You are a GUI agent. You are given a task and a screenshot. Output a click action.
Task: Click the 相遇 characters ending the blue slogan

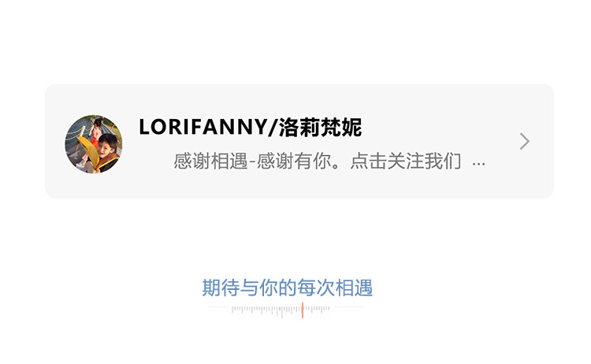point(354,288)
